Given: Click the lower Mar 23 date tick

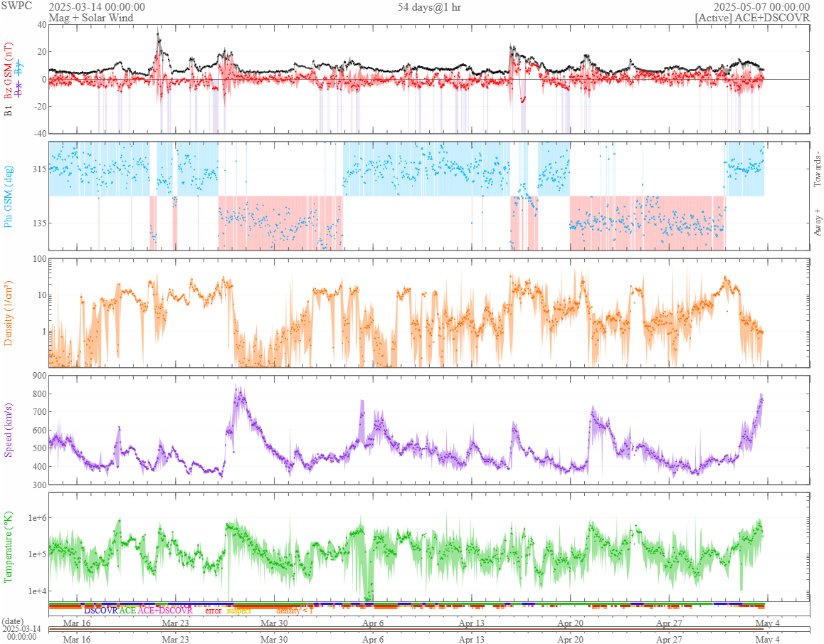Looking at the screenshot, I should coord(175,639).
